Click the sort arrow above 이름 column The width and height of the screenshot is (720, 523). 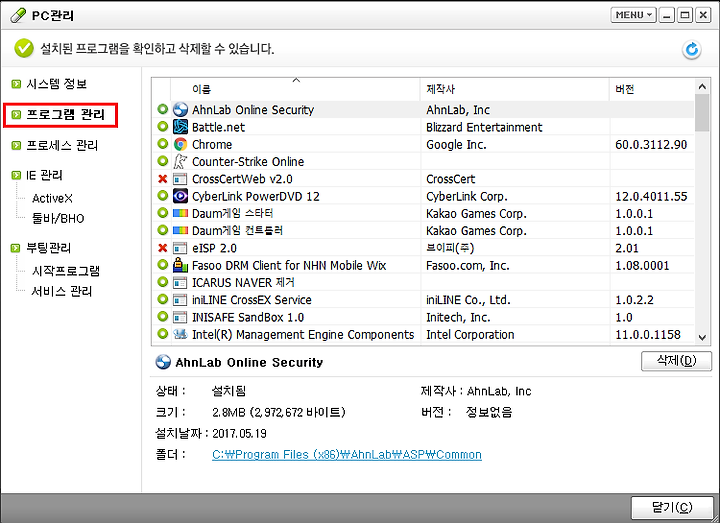[x=296, y=80]
